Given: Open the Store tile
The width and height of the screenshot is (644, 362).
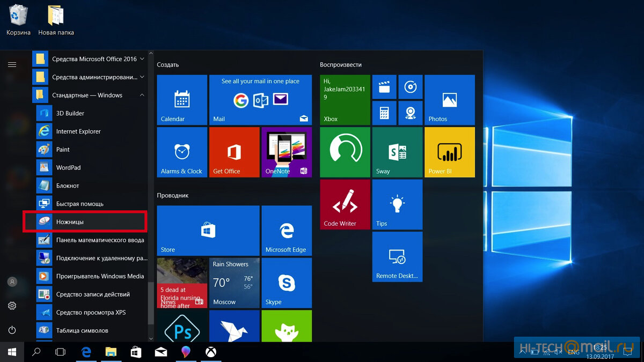Looking at the screenshot, I should (x=208, y=231).
